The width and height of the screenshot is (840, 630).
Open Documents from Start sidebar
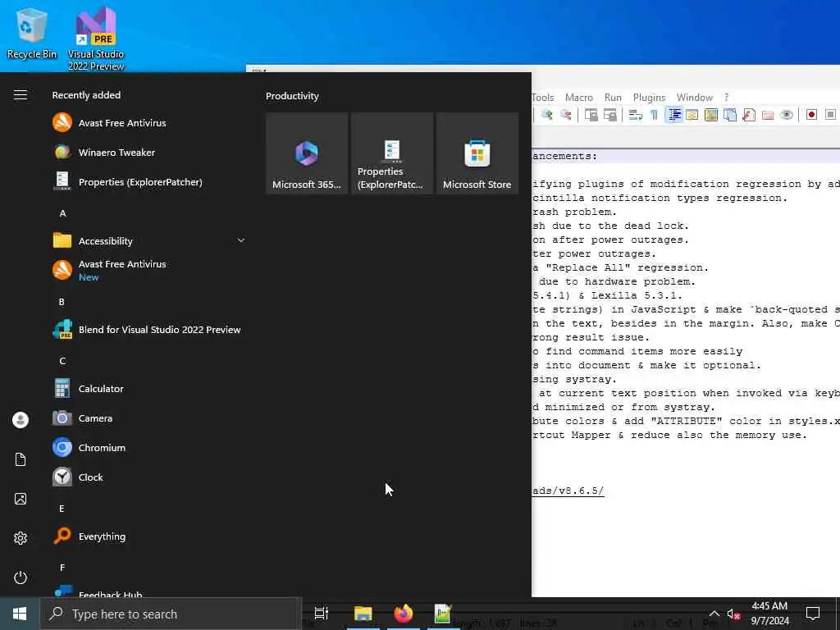(21, 459)
